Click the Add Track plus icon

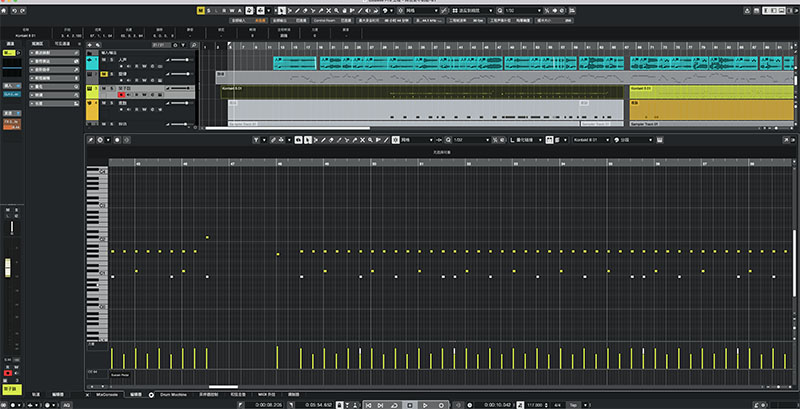[x=90, y=45]
